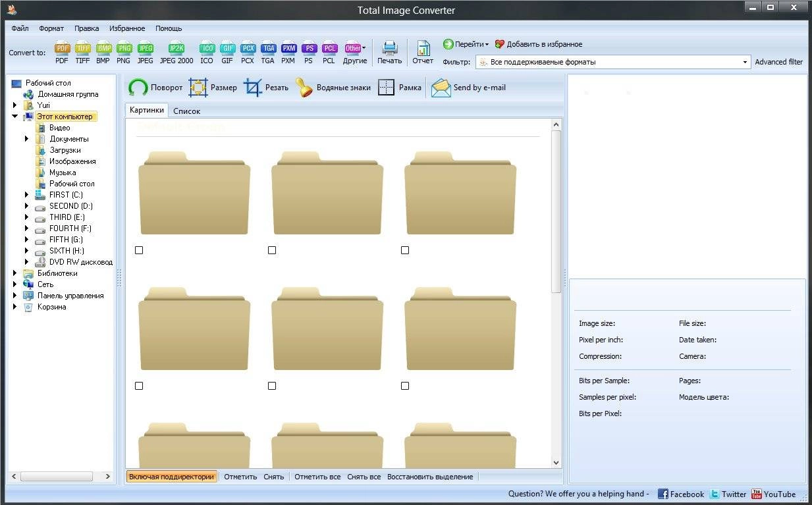Check right folder checkbox in top row

pyautogui.click(x=405, y=250)
